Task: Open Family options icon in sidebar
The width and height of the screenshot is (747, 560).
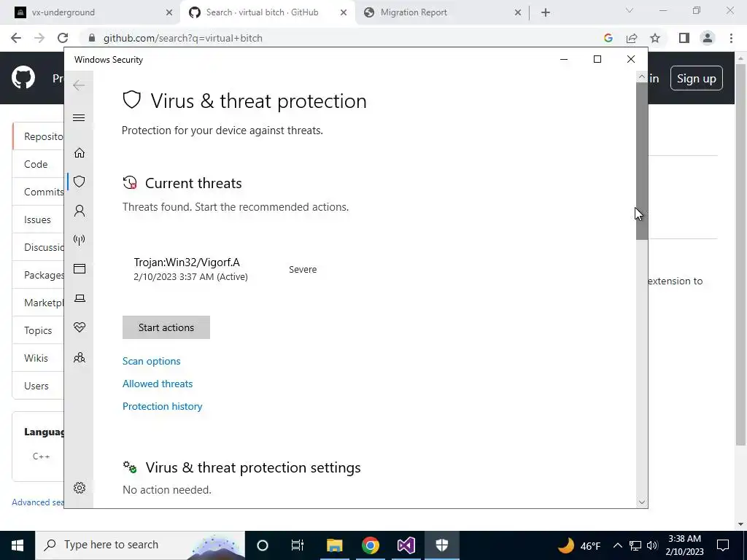Action: coord(80,357)
